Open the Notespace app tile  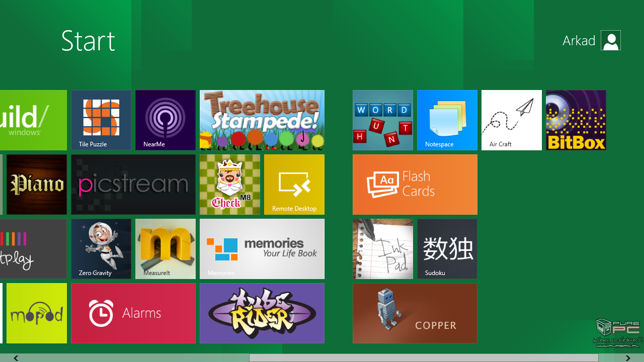coord(447,120)
